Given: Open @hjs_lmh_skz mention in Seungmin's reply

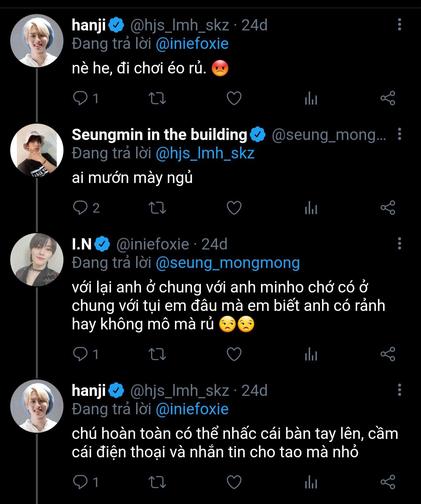Looking at the screenshot, I should 205,153.
